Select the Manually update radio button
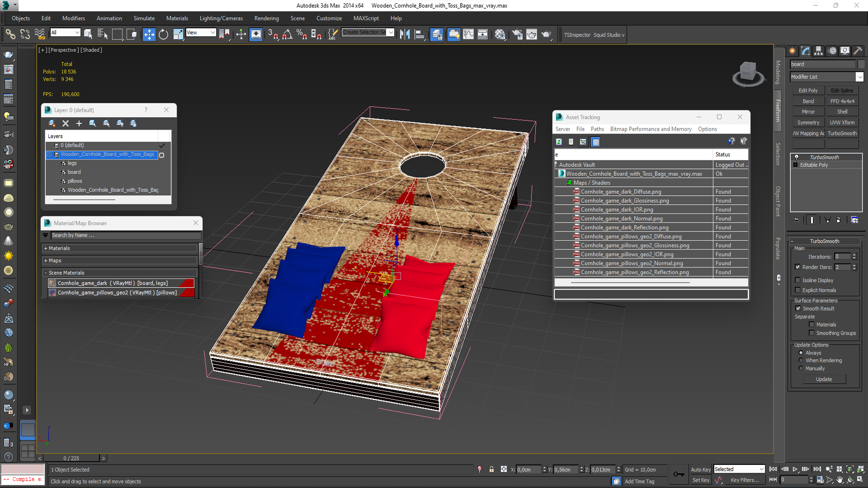Image resolution: width=868 pixels, height=488 pixels. 801,368
